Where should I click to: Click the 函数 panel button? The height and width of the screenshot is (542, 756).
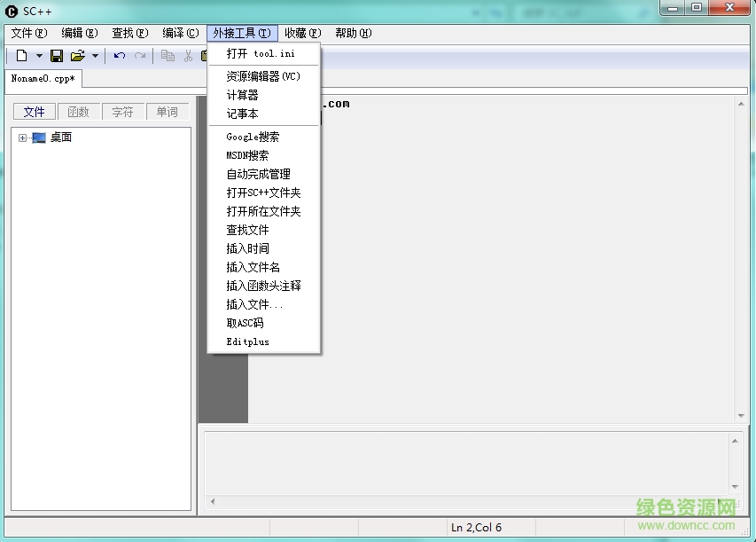point(79,111)
